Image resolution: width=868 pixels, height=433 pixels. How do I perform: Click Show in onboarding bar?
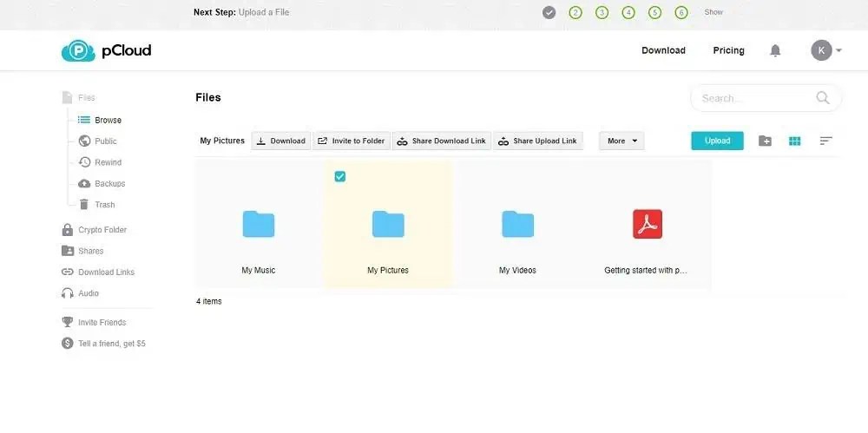[x=713, y=12]
